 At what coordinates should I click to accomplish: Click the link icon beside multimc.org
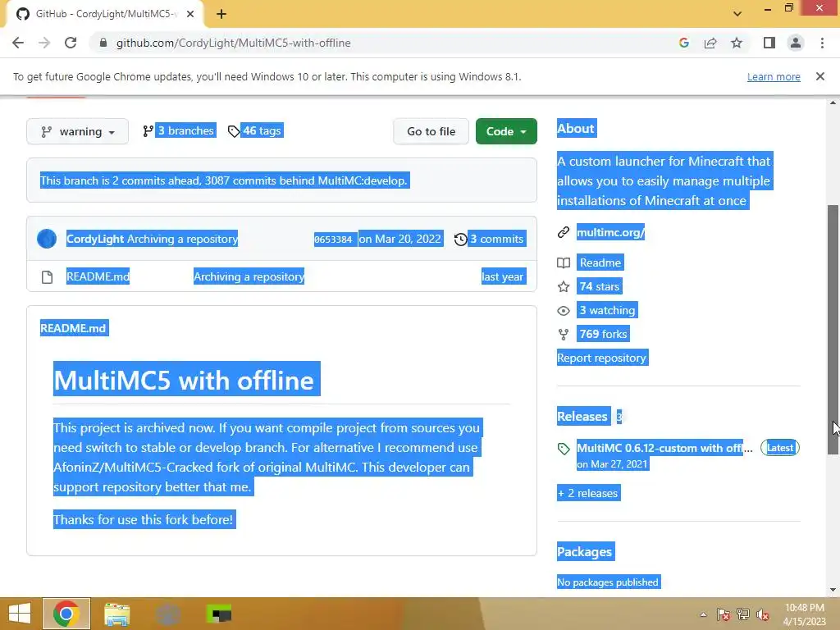[x=563, y=232]
